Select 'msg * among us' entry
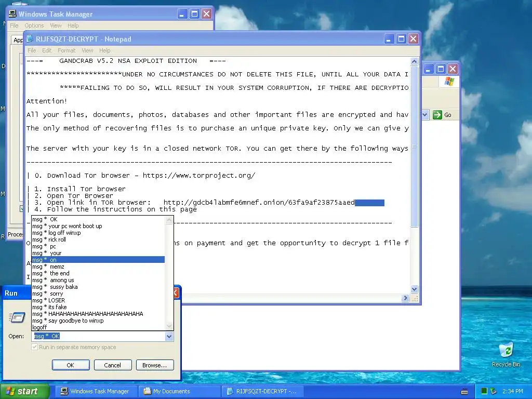 98,280
